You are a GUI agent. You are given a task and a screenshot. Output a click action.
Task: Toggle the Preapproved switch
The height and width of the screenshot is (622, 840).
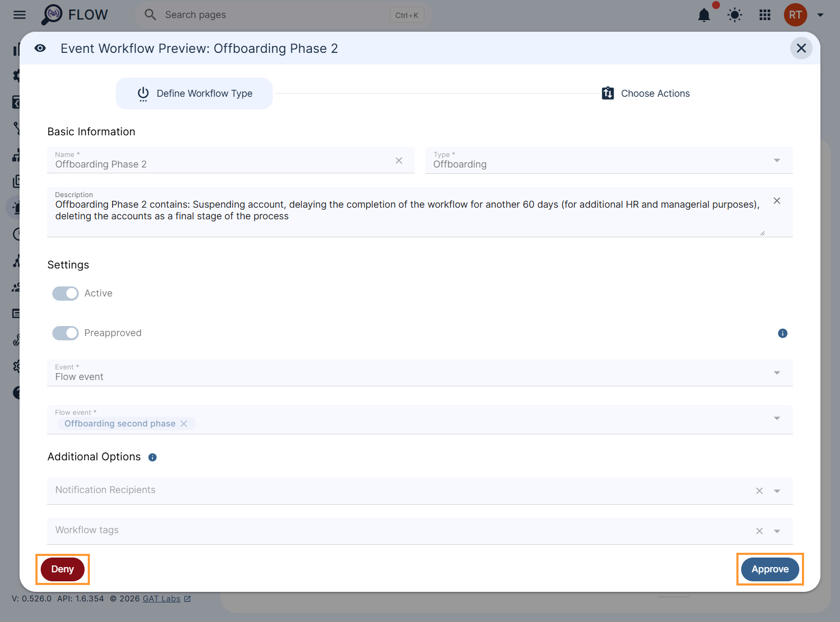[66, 333]
